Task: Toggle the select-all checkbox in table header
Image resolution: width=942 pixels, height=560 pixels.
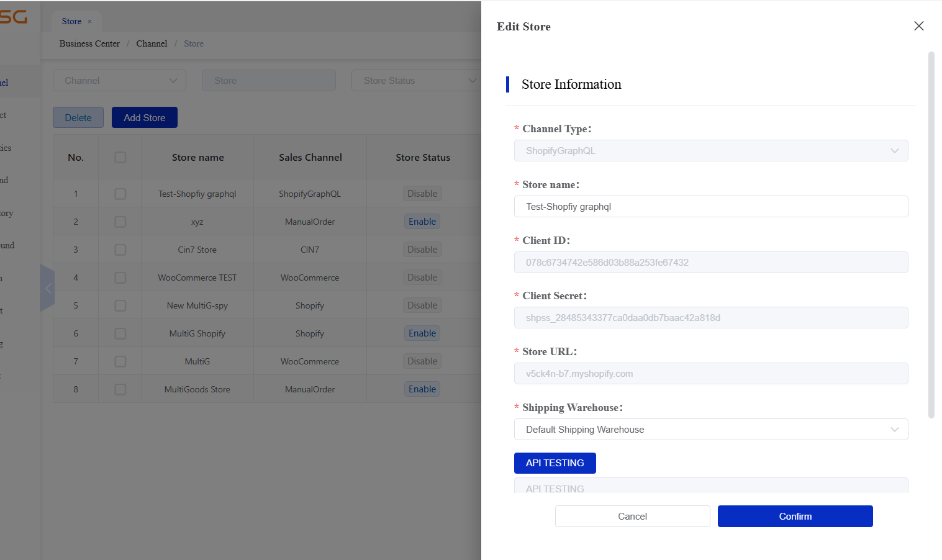Action: (x=120, y=158)
